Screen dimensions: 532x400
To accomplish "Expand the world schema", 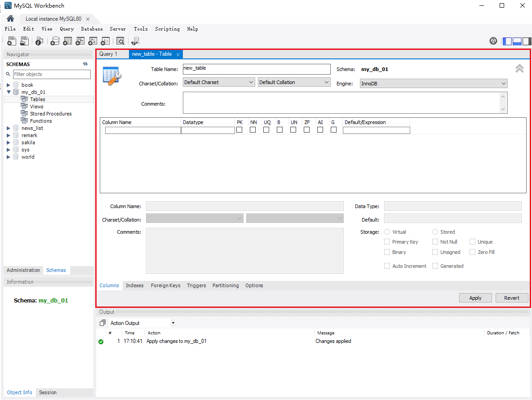I will (9, 157).
